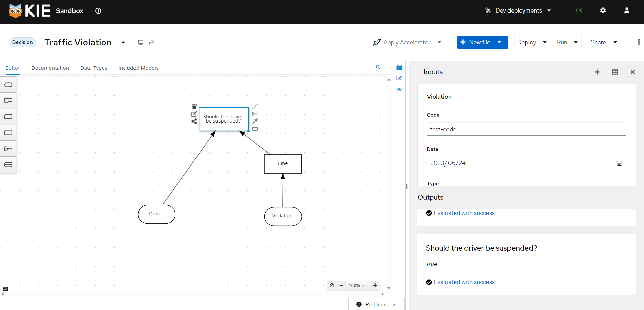
Task: Edit the selected decision node
Action: click(x=194, y=114)
